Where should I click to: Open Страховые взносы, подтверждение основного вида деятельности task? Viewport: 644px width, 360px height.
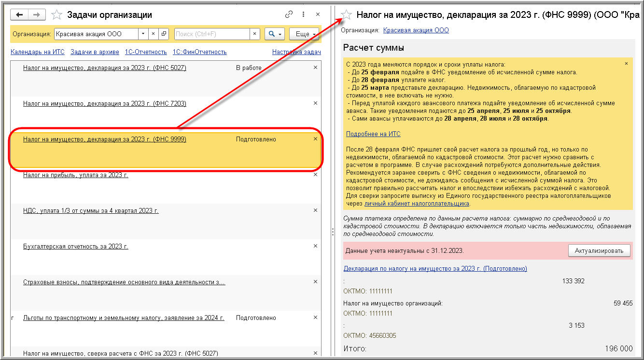click(124, 282)
